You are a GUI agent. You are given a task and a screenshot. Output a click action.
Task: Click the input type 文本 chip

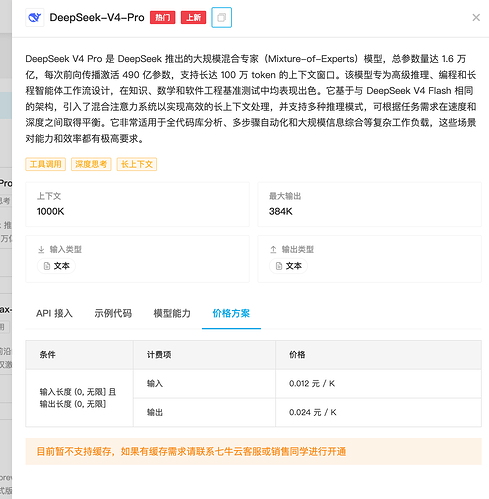(x=56, y=266)
